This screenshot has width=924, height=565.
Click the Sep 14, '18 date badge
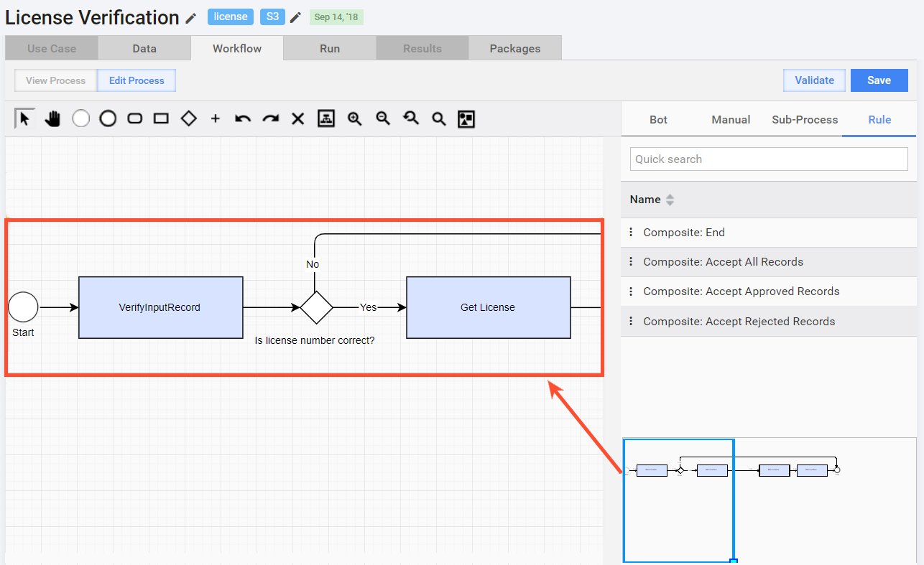[336, 17]
